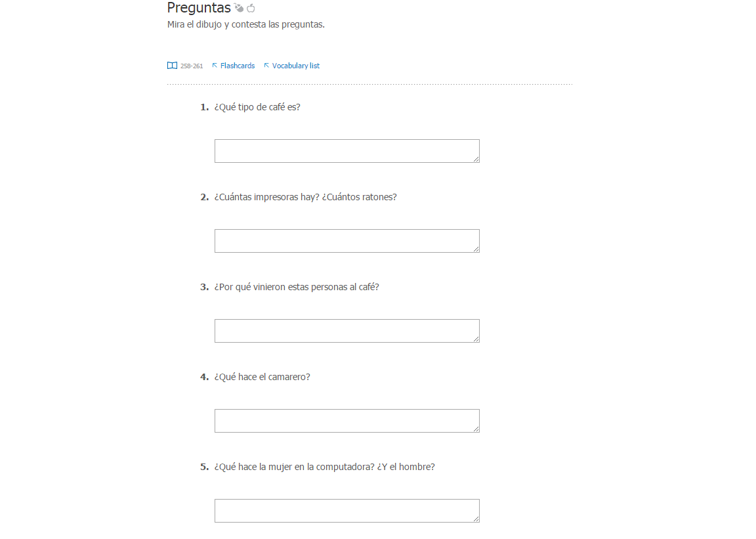This screenshot has width=756, height=539.
Task: Focus the answer field for impresoras question
Action: point(346,241)
